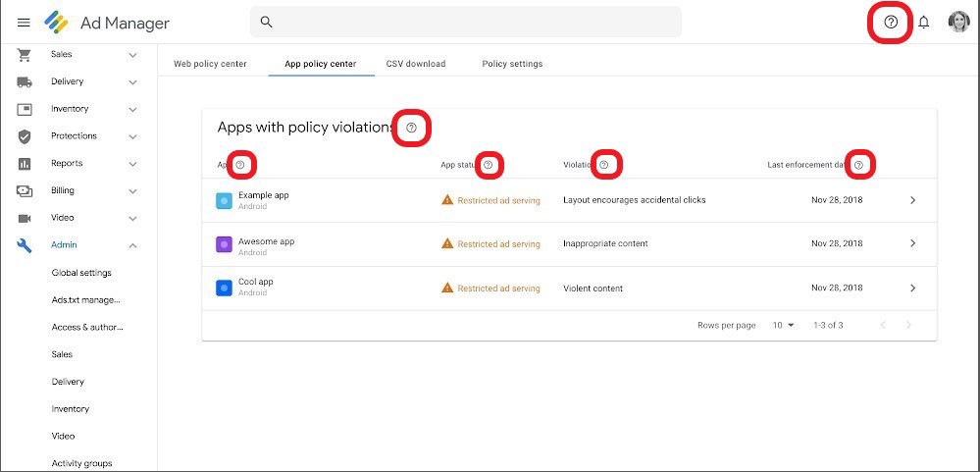Click the Cool app icon
This screenshot has height=472, width=980.
click(x=224, y=288)
